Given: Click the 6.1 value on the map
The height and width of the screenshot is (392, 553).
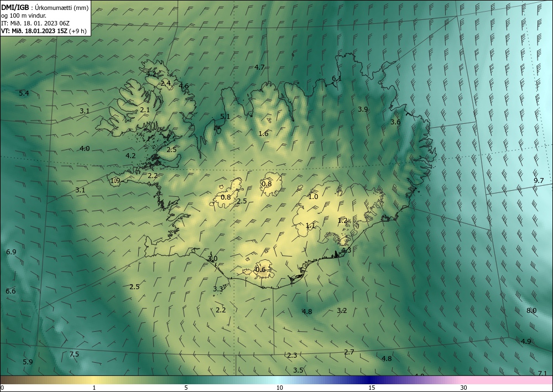Looking at the screenshot, I should [x=337, y=79].
